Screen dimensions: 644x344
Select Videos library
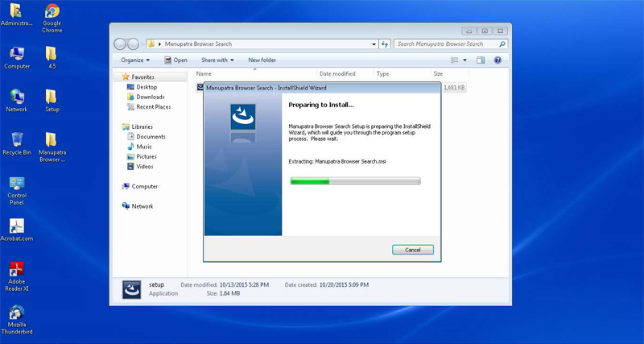[140, 167]
